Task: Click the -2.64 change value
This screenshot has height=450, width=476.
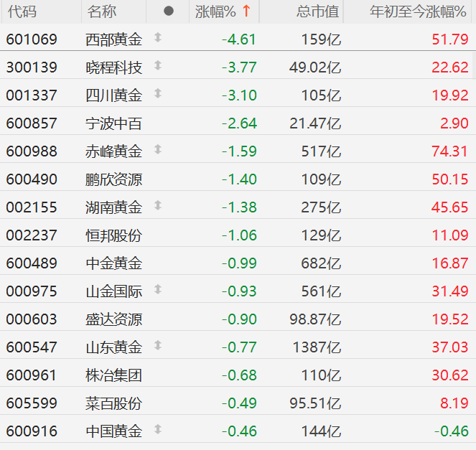Action: point(239,123)
